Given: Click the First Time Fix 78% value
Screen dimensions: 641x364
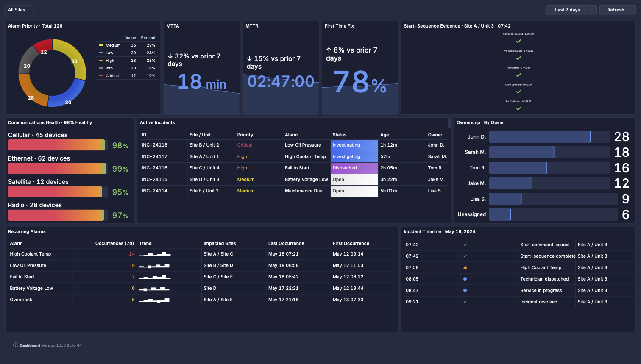Looking at the screenshot, I should (360, 81).
